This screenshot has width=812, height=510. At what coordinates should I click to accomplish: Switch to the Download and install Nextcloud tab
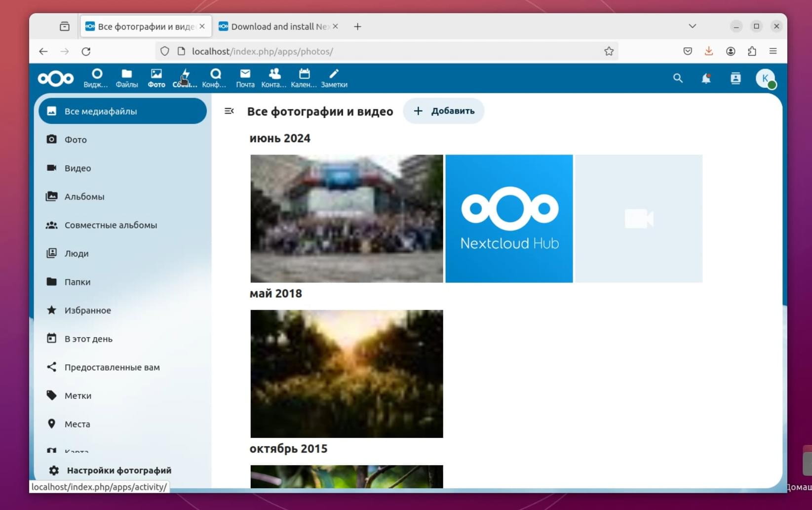coord(279,27)
